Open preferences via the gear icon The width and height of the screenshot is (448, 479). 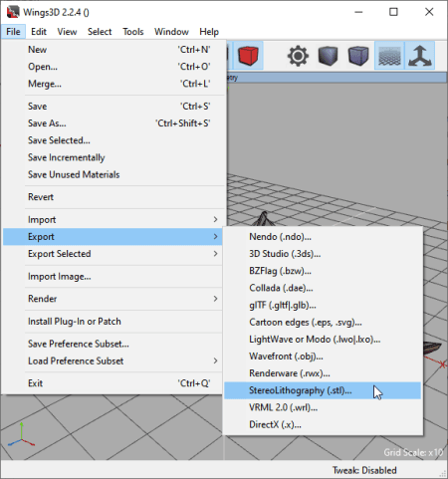tap(298, 56)
